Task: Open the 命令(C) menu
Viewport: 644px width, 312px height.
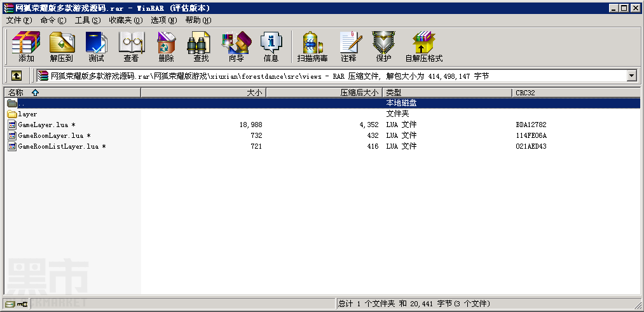Action: point(53,20)
